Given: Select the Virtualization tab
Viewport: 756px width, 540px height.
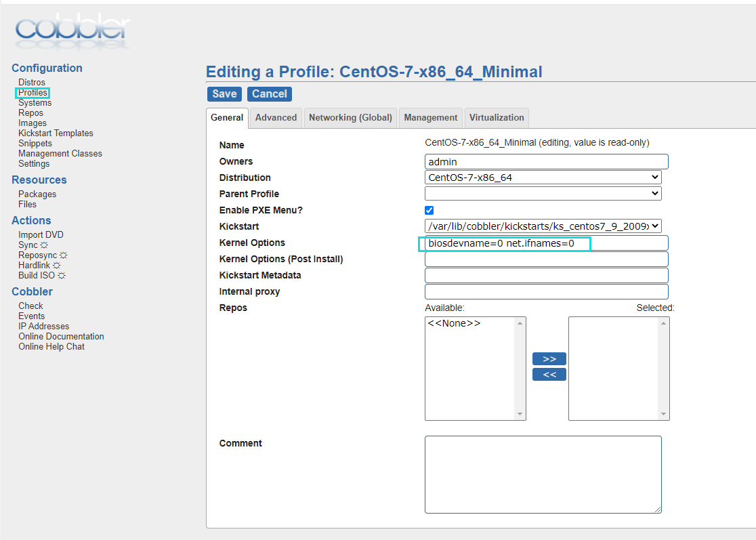Looking at the screenshot, I should (x=497, y=118).
